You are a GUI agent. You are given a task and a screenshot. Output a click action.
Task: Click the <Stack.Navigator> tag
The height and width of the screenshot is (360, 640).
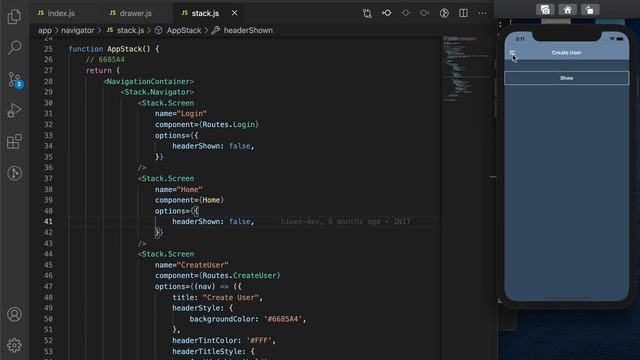tap(157, 92)
